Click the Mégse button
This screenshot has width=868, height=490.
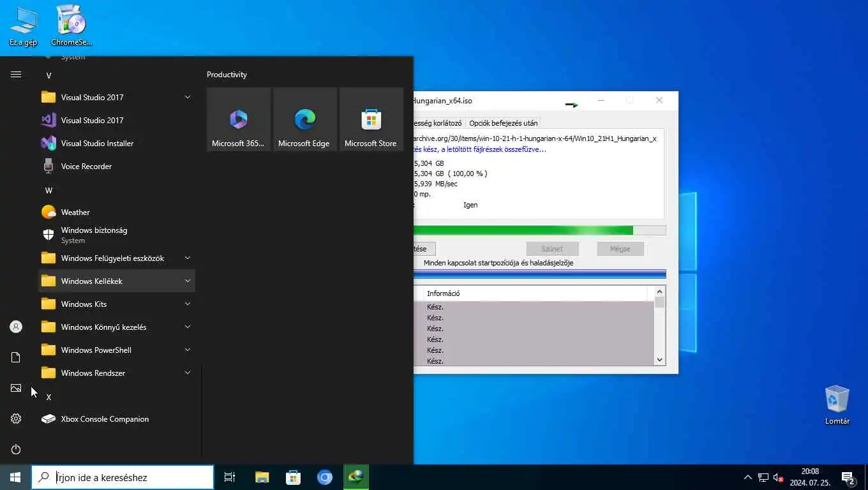pos(620,249)
